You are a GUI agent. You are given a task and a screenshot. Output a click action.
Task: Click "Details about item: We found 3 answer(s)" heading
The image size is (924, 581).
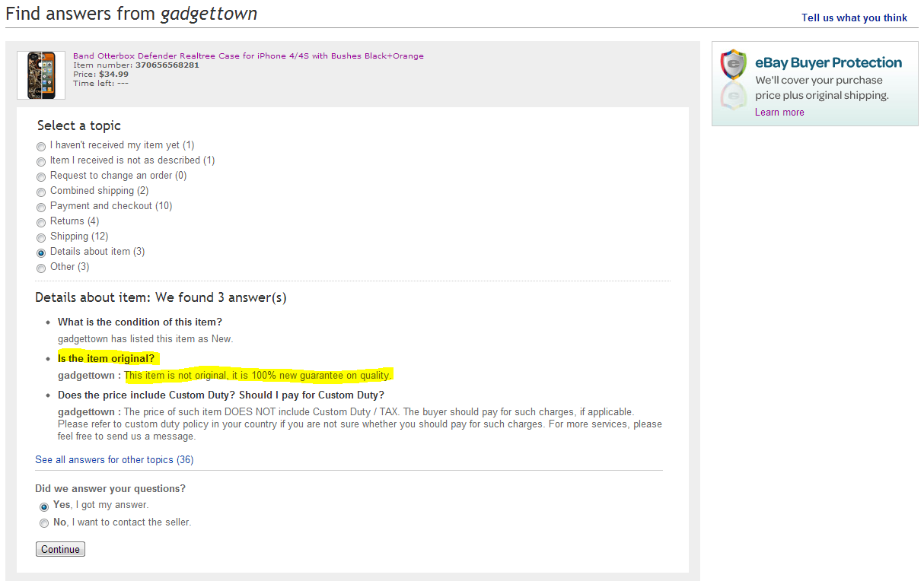click(x=161, y=297)
